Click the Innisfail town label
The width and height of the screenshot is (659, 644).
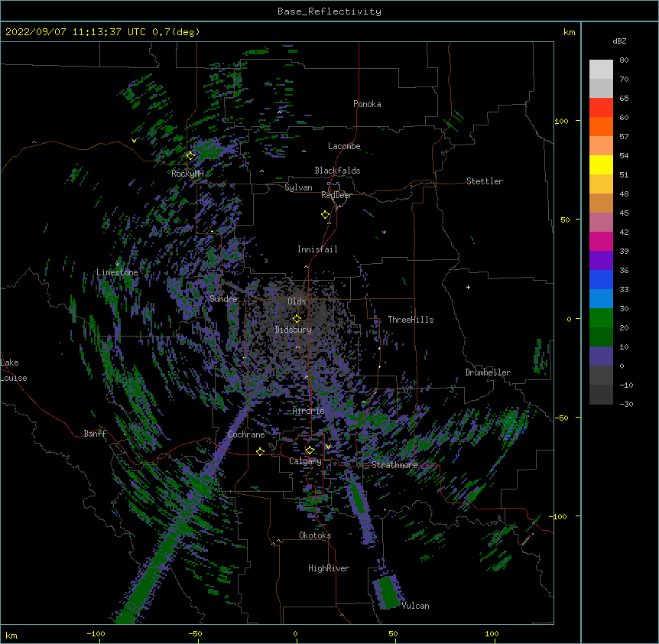[317, 249]
